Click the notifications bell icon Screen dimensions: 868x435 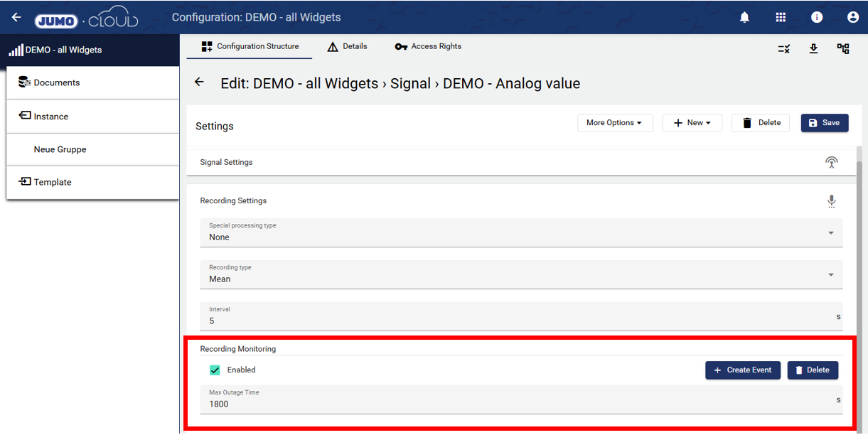[x=744, y=17]
